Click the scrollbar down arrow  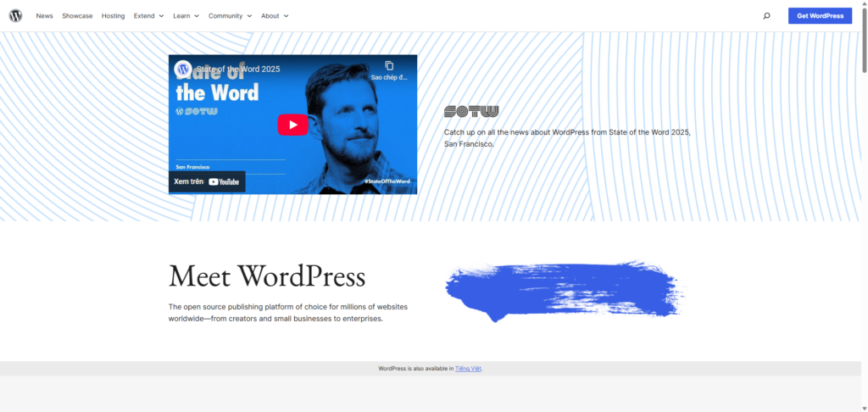[x=863, y=407]
